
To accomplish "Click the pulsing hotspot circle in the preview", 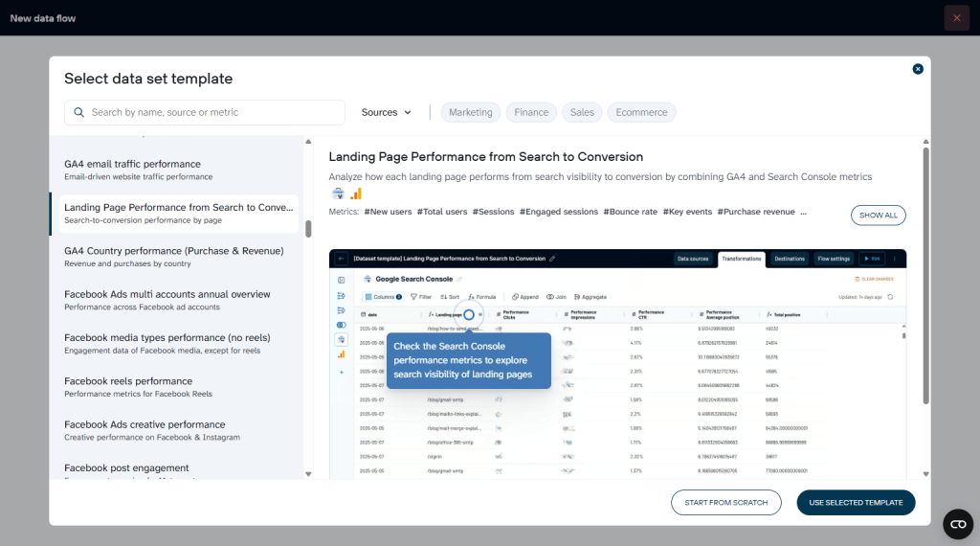I will click(469, 314).
